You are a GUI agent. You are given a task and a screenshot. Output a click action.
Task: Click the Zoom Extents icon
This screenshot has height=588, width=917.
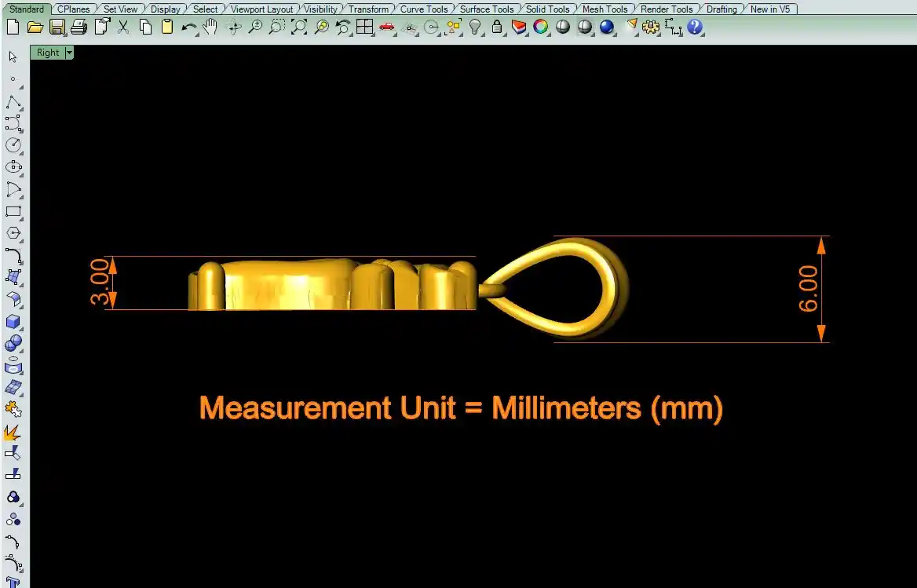[x=299, y=27]
